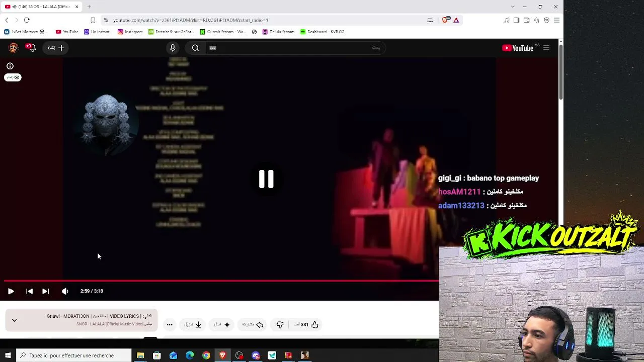Viewport: 644px width, 362px height.
Task: Open the next video title Gnawi MO9ATI3ON
Action: click(99, 316)
